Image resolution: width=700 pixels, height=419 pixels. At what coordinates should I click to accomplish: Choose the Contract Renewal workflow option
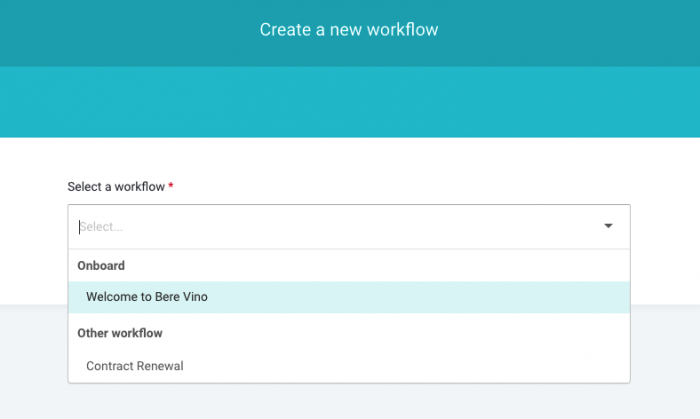coord(349,366)
